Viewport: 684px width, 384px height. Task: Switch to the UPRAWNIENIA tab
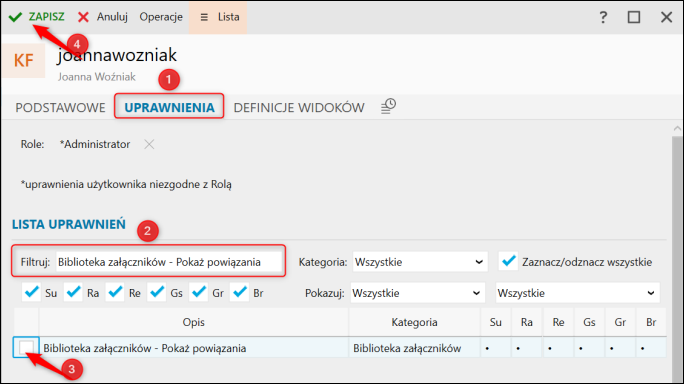pyautogui.click(x=169, y=107)
